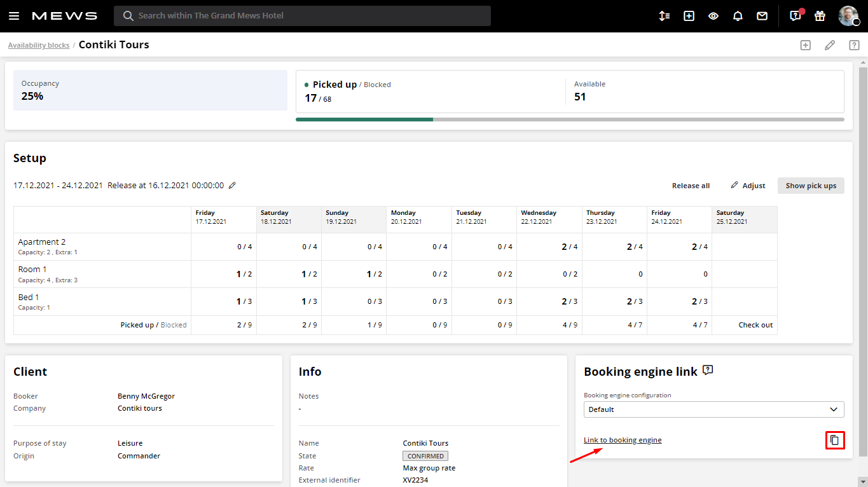868x487 pixels.
Task: Edit the availability block with the pencil icon
Action: click(829, 45)
